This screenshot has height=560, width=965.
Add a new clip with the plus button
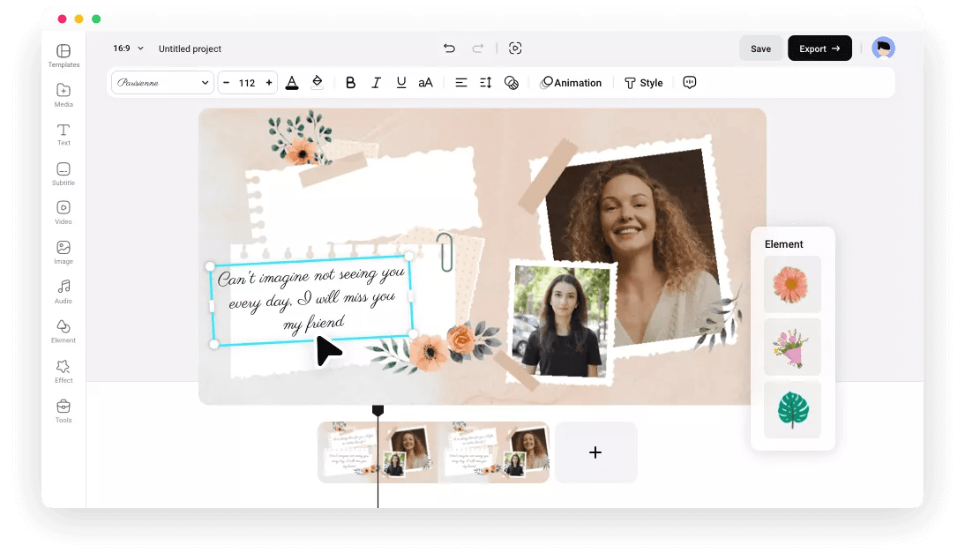(x=595, y=452)
